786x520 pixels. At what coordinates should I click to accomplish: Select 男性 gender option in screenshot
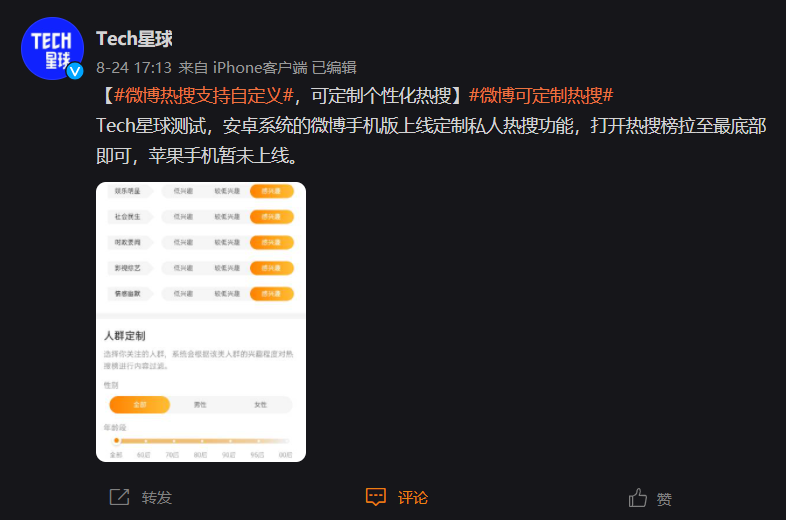click(x=200, y=405)
